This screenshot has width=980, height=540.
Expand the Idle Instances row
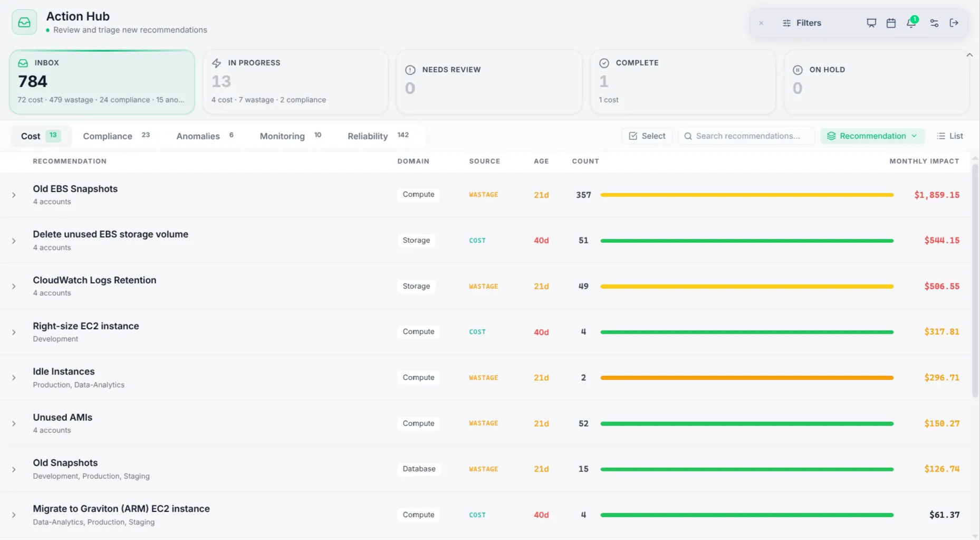[x=14, y=378]
